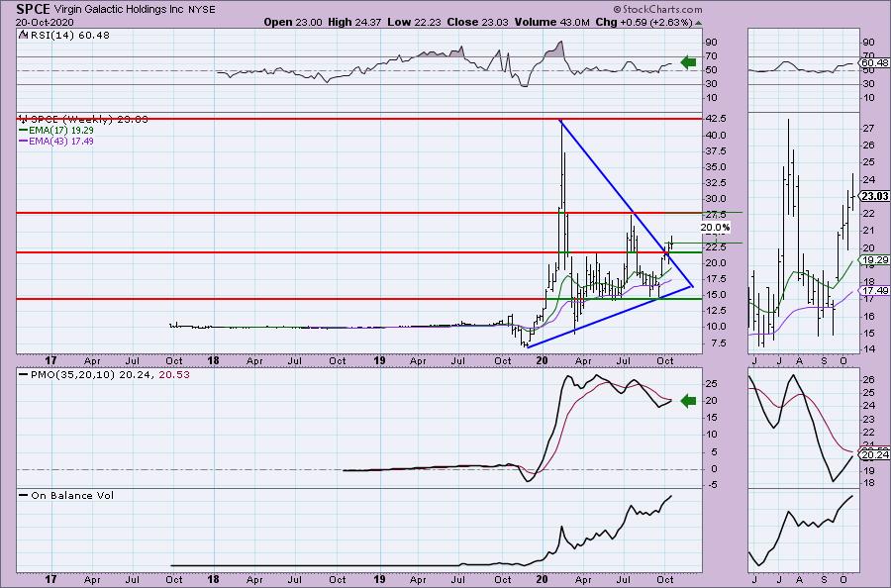Select the High 24.37 value
This screenshot has width=891, height=588.
[354, 22]
